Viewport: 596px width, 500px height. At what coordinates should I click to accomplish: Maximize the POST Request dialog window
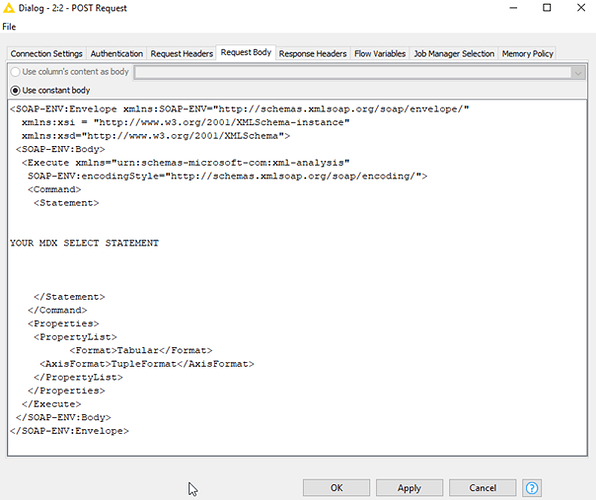(x=547, y=8)
